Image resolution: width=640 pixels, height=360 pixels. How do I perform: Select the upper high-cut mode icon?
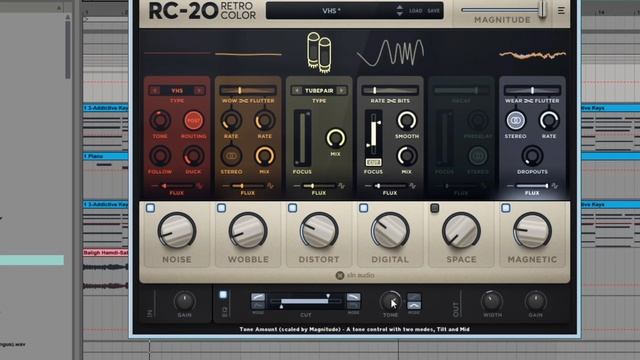pos(353,297)
